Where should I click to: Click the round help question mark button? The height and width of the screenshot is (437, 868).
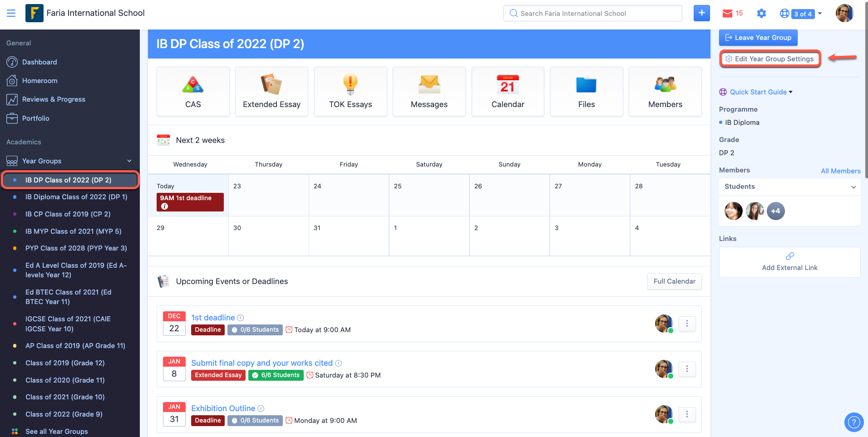point(853,422)
